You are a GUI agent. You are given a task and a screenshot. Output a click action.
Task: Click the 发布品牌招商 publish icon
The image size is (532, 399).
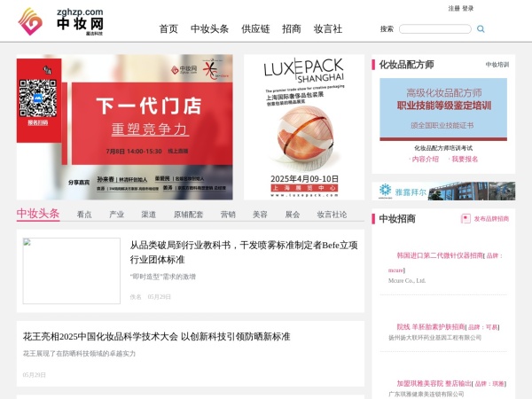pyautogui.click(x=465, y=218)
